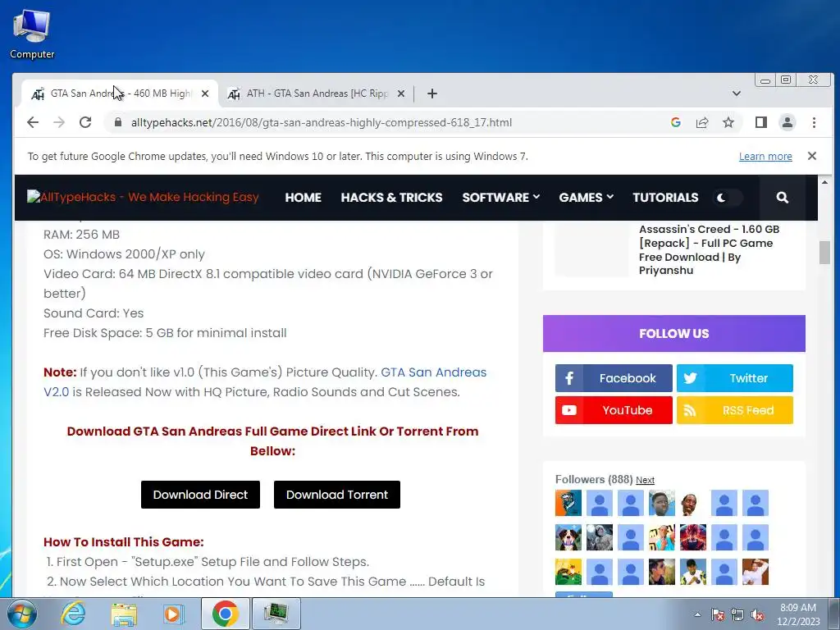
Task: Close the ATH - GTA San Andreas tab
Action: (400, 94)
